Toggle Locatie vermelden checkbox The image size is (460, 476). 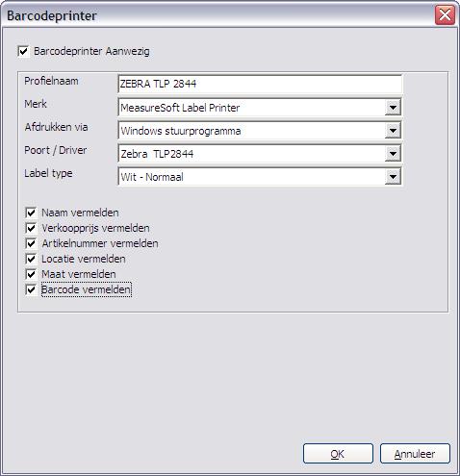31,259
